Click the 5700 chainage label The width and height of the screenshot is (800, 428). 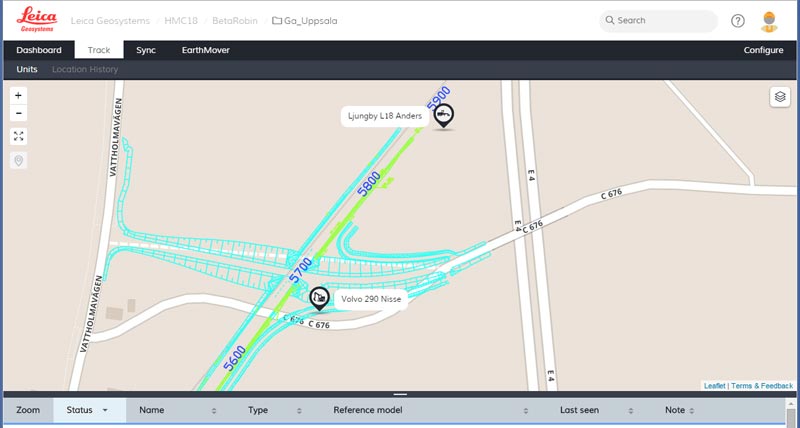point(301,270)
